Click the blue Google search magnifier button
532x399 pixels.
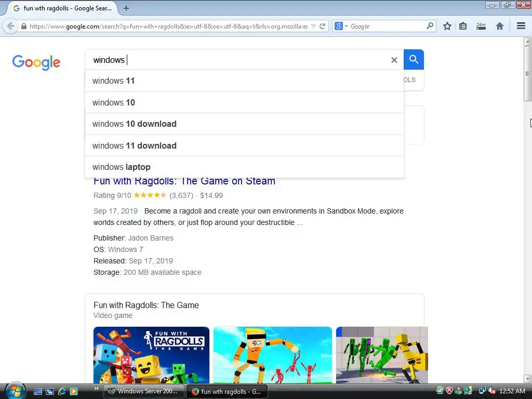pos(414,59)
